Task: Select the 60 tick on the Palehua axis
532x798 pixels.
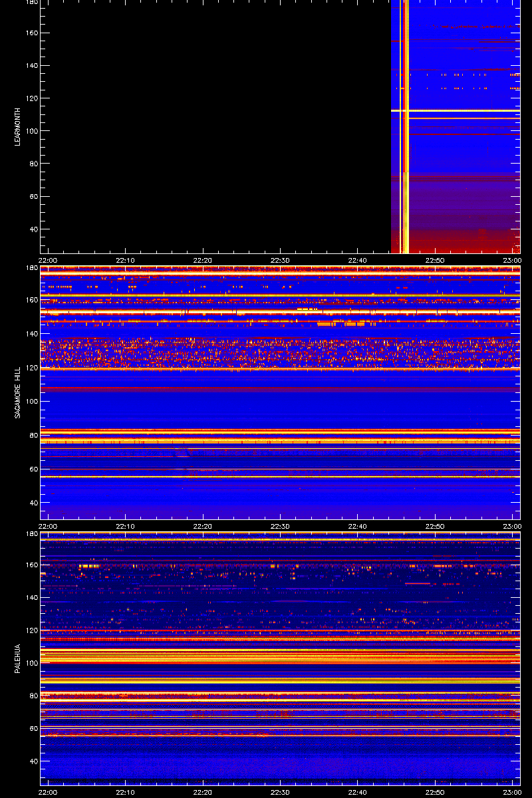Action: tap(33, 728)
